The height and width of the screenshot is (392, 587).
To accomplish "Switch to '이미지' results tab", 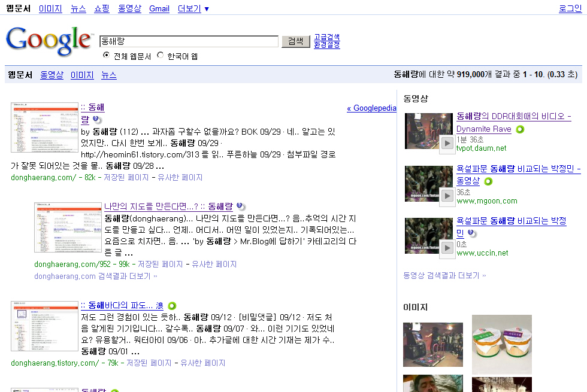I will point(82,75).
